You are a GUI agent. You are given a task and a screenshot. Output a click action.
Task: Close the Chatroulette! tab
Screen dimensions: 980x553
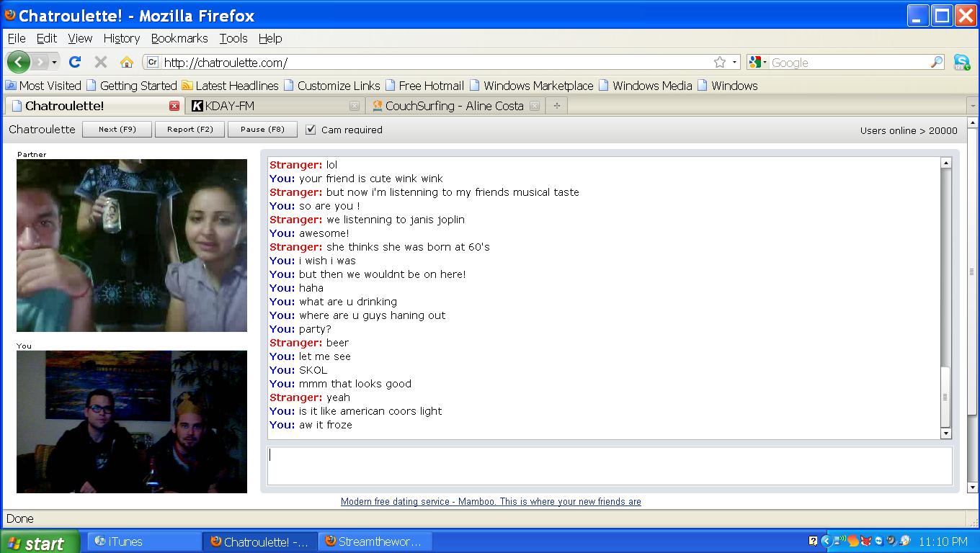(x=174, y=106)
